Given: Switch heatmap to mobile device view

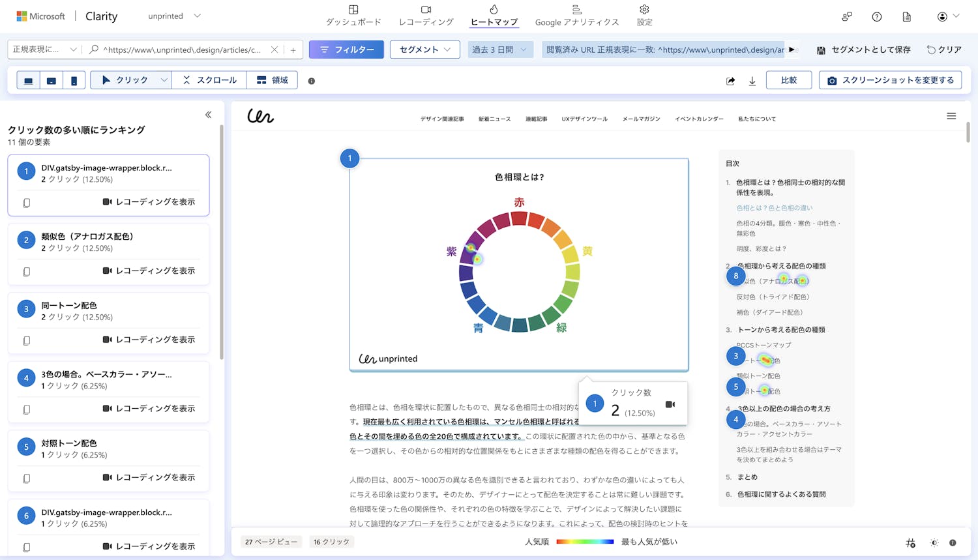Looking at the screenshot, I should (x=74, y=81).
